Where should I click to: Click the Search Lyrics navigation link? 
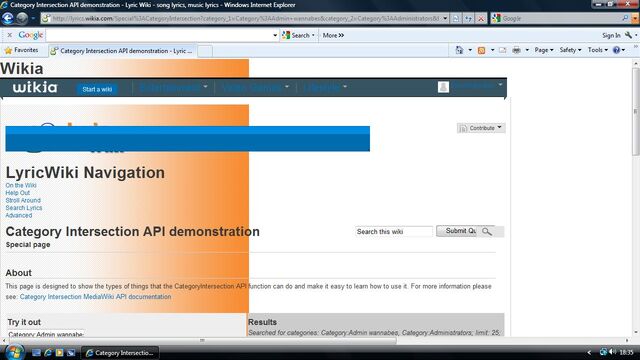click(x=24, y=208)
